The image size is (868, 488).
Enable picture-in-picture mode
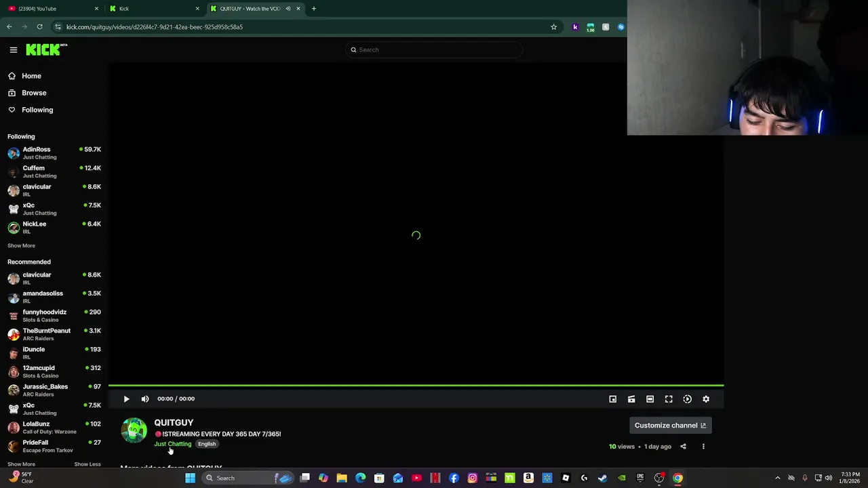pos(612,399)
